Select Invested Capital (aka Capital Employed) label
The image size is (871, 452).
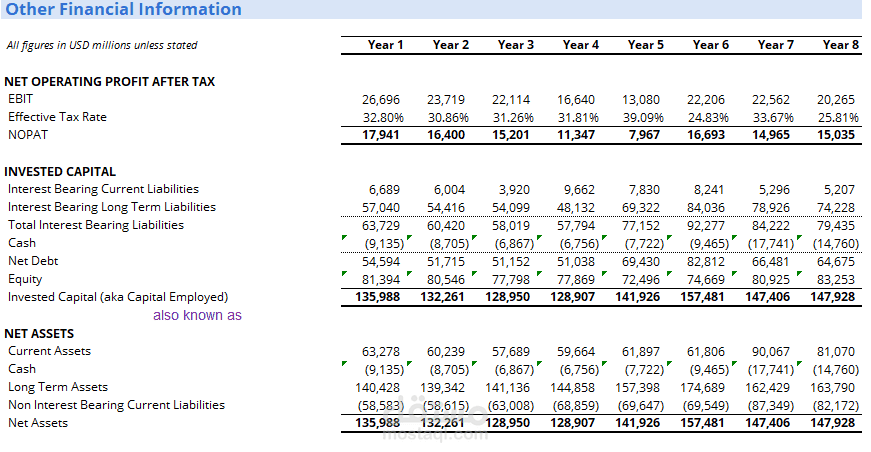pyautogui.click(x=118, y=297)
